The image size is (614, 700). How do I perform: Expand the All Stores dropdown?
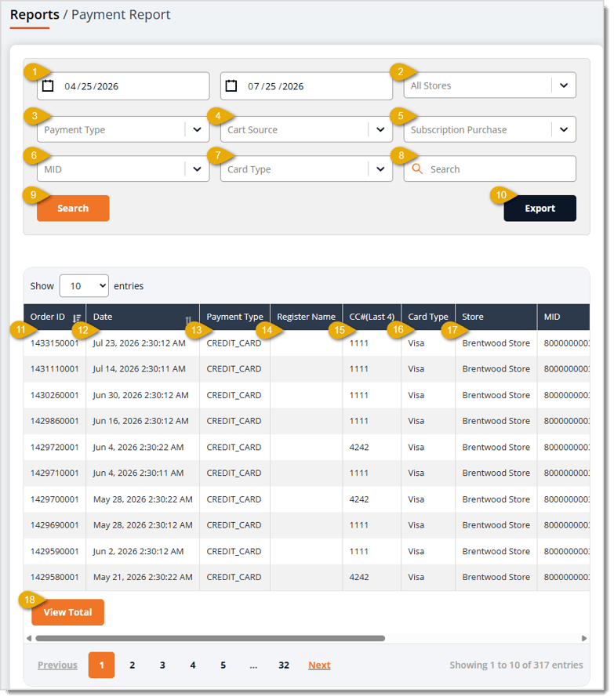[x=490, y=85]
